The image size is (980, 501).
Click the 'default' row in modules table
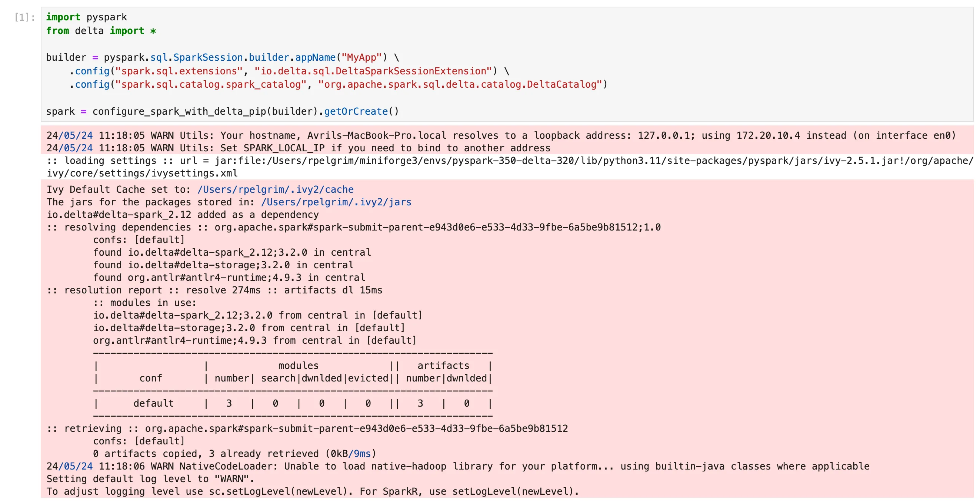tap(153, 403)
